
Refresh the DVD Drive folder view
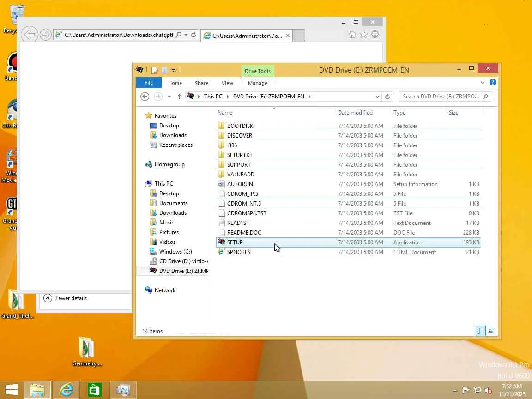click(387, 97)
